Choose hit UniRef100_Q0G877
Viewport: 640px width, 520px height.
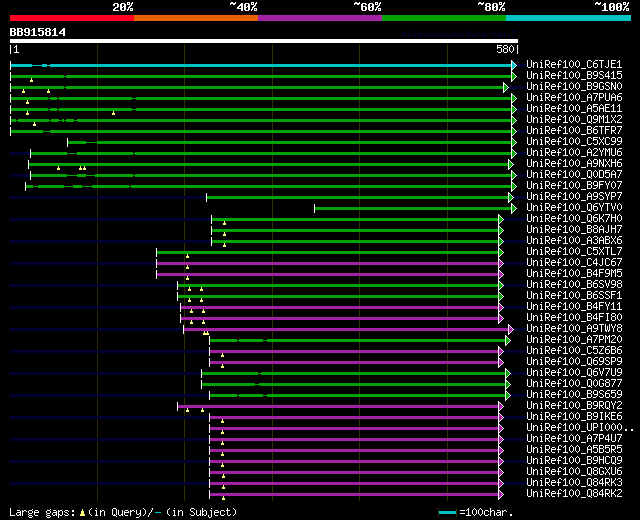(x=574, y=384)
